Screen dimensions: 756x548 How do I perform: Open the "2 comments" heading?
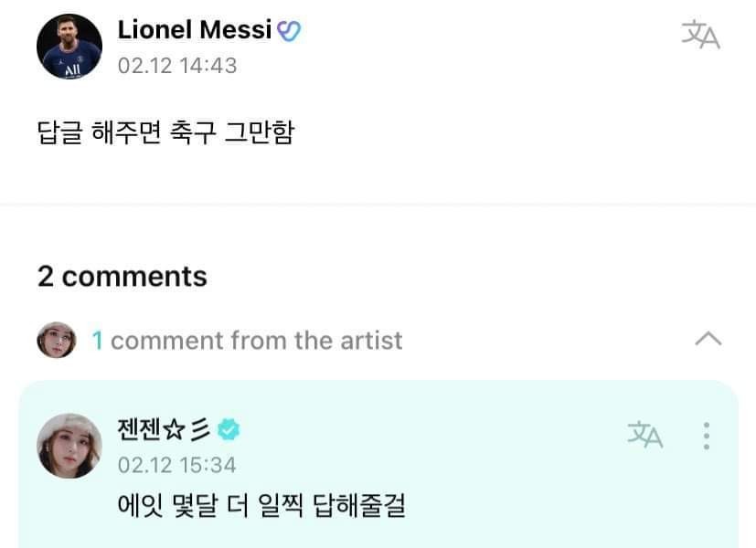tap(122, 276)
